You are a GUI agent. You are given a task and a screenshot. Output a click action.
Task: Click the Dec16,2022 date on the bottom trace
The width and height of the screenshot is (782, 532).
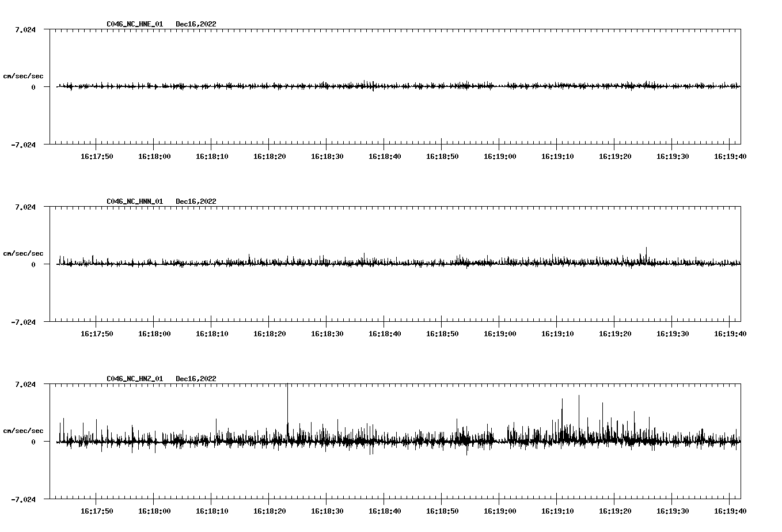pyautogui.click(x=196, y=379)
